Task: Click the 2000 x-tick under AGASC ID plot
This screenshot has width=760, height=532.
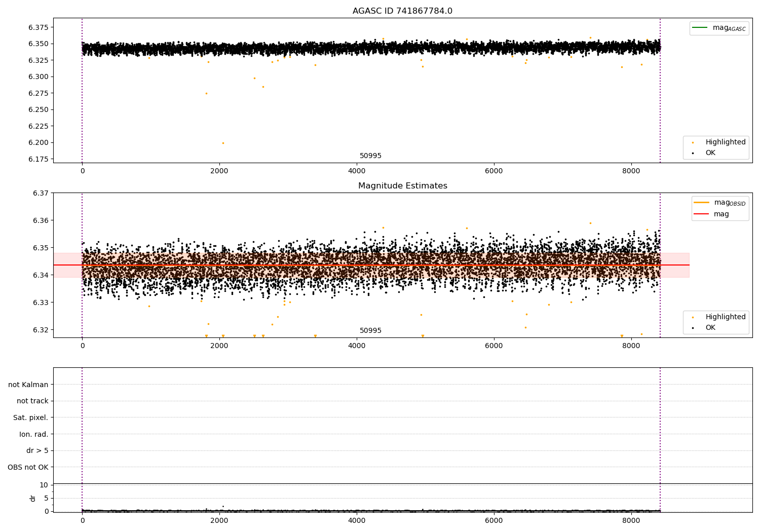Action: (219, 171)
